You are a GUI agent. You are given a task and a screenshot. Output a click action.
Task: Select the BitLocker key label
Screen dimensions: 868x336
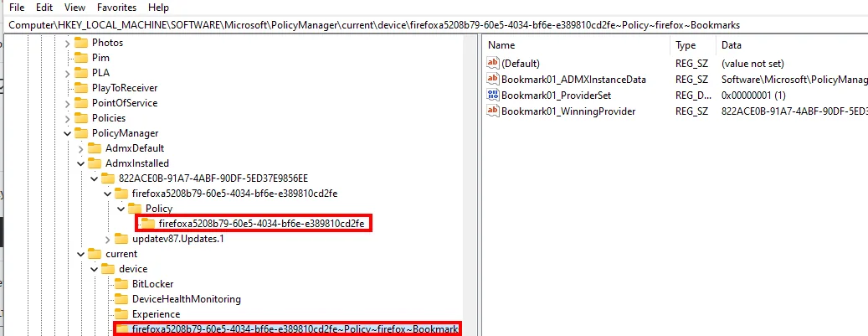pyautogui.click(x=153, y=284)
